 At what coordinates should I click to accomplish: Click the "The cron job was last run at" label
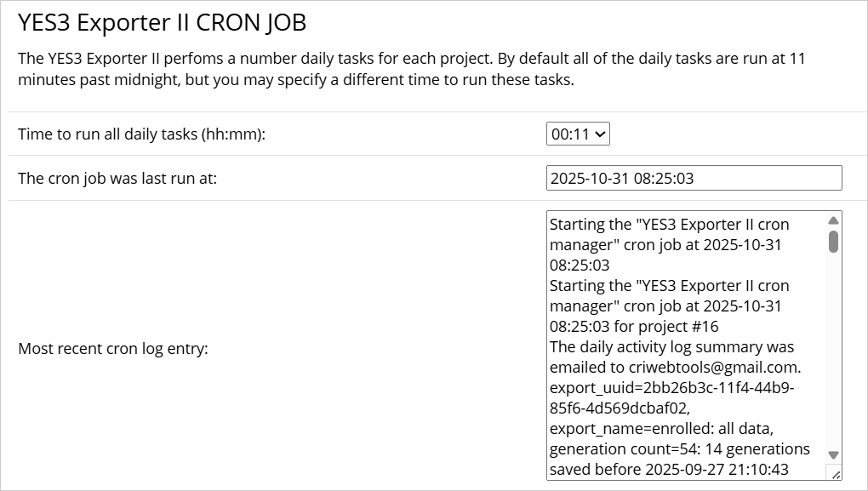(117, 179)
